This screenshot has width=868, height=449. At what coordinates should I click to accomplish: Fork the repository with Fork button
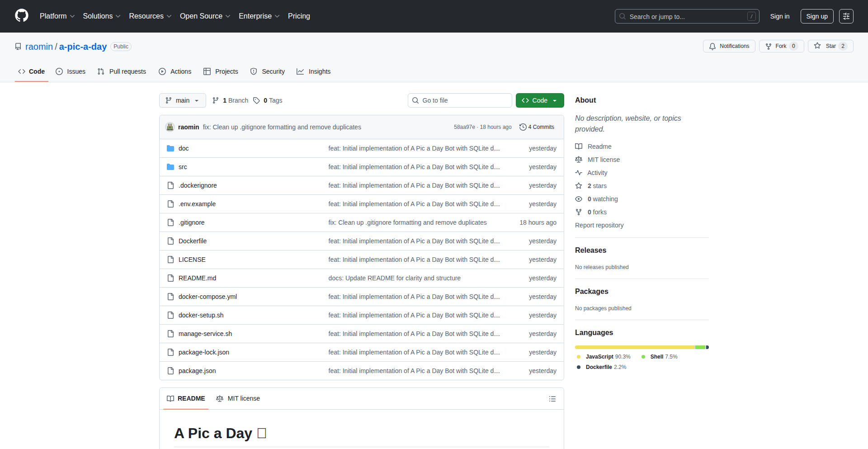pyautogui.click(x=781, y=46)
